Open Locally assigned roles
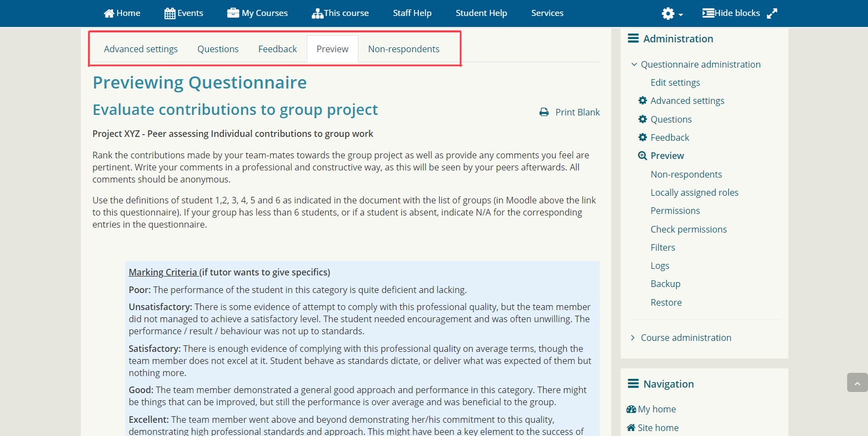Image resolution: width=868 pixels, height=436 pixels. coord(695,192)
